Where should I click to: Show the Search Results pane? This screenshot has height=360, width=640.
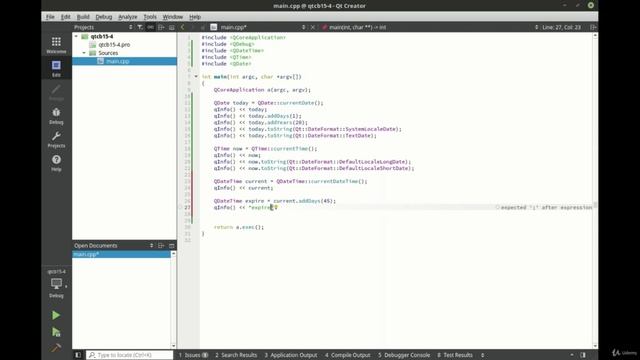pyautogui.click(x=236, y=355)
